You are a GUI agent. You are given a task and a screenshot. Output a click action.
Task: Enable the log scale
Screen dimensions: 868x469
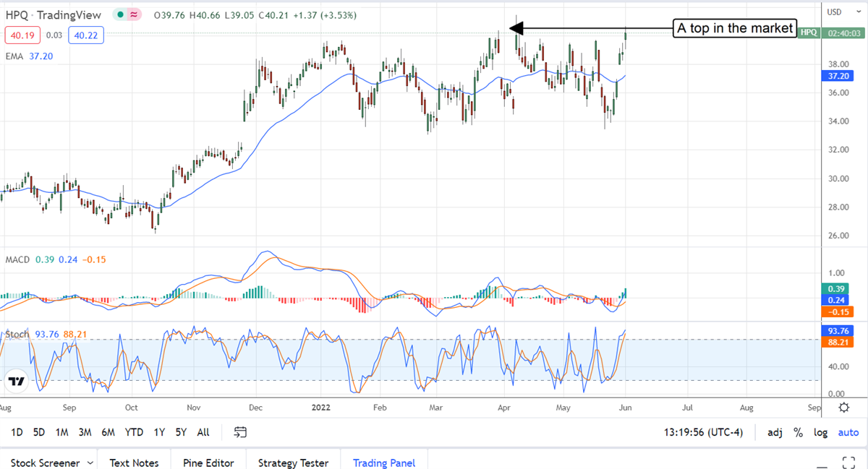(820, 432)
